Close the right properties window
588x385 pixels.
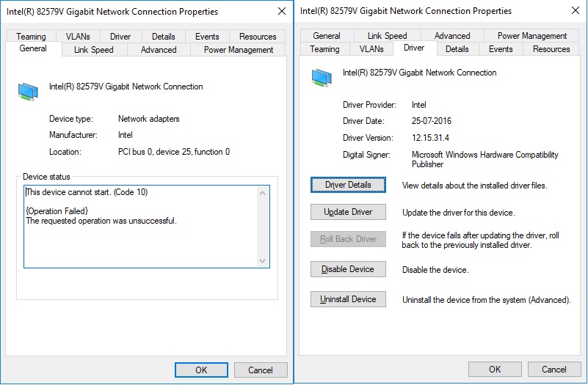576,10
